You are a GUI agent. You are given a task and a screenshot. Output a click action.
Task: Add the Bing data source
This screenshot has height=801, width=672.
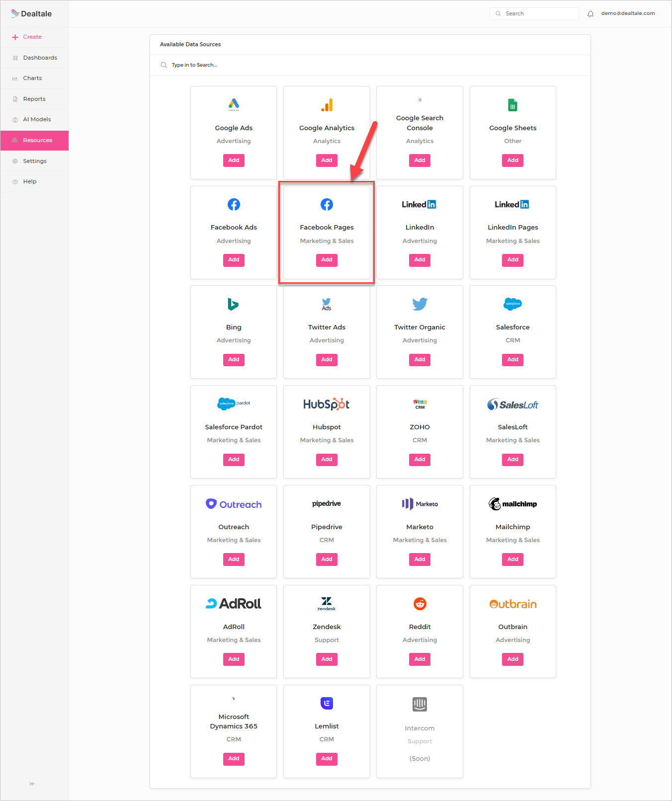click(234, 360)
